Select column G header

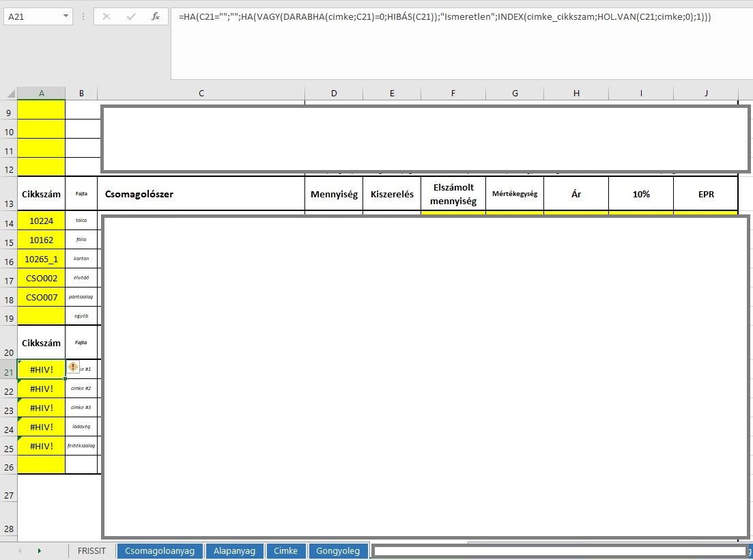515,93
